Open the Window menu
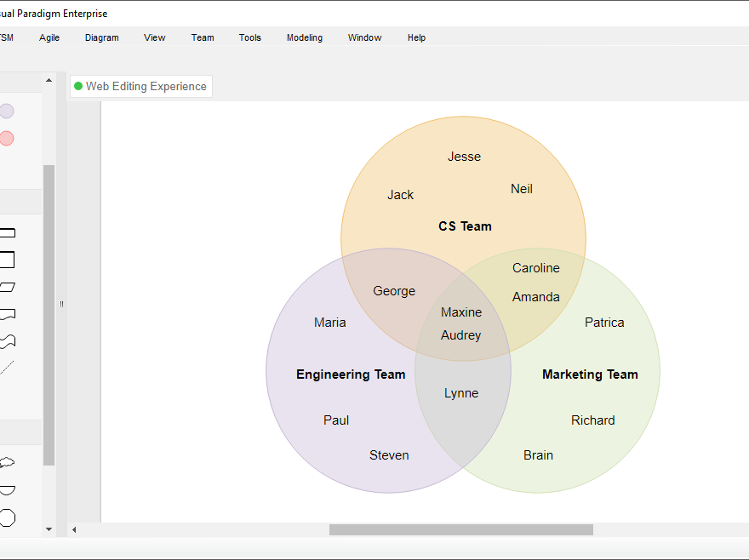The width and height of the screenshot is (749, 560). (364, 37)
